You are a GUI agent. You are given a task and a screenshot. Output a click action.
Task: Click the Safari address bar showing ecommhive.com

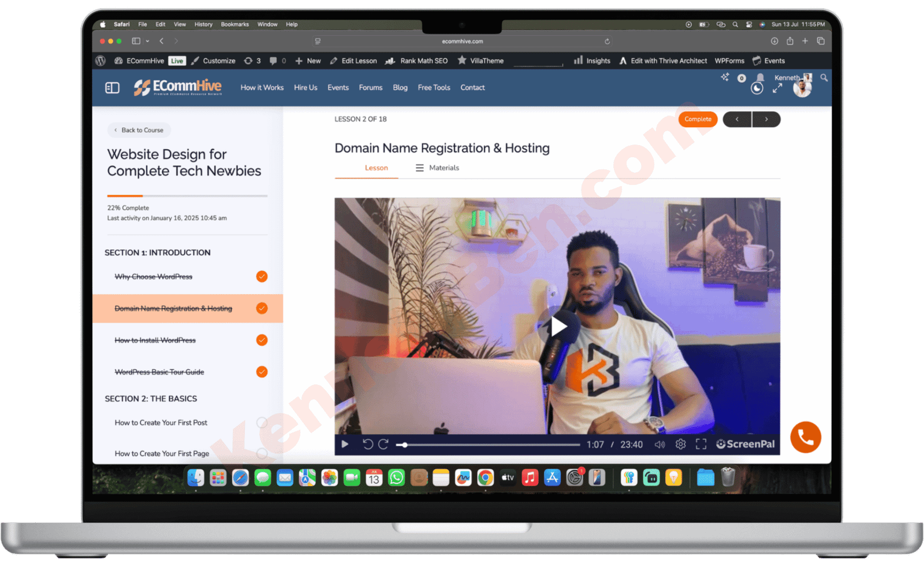pos(462,41)
